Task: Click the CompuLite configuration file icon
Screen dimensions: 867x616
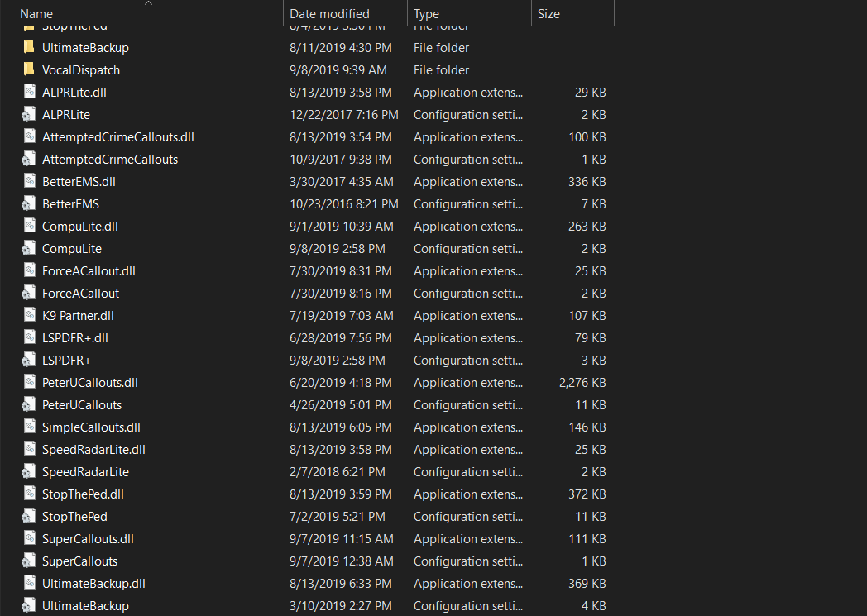Action: (29, 249)
